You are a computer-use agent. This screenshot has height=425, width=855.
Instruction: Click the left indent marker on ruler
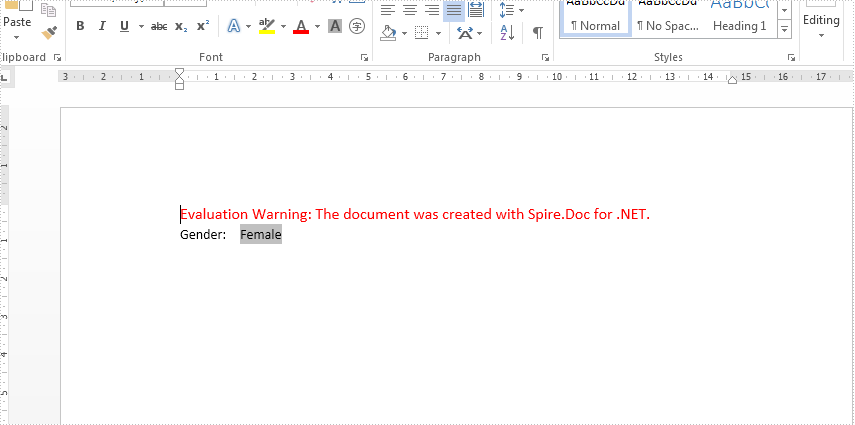179,86
